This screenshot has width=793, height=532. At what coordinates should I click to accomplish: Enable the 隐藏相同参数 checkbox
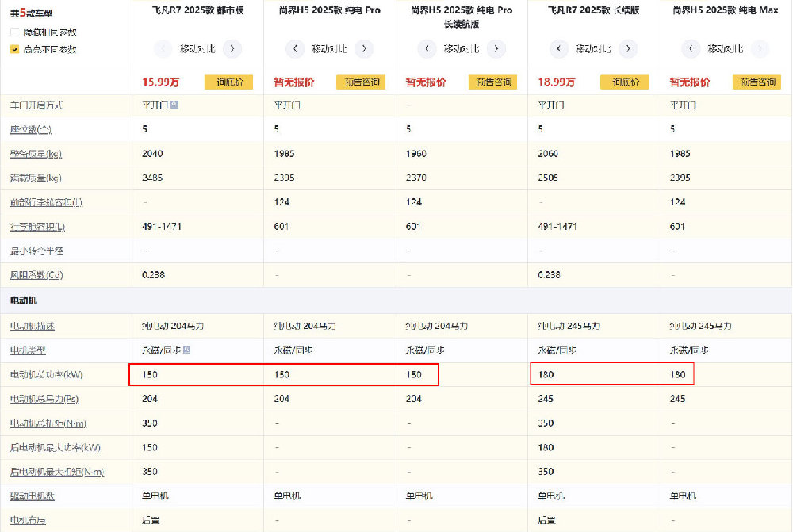coord(15,33)
